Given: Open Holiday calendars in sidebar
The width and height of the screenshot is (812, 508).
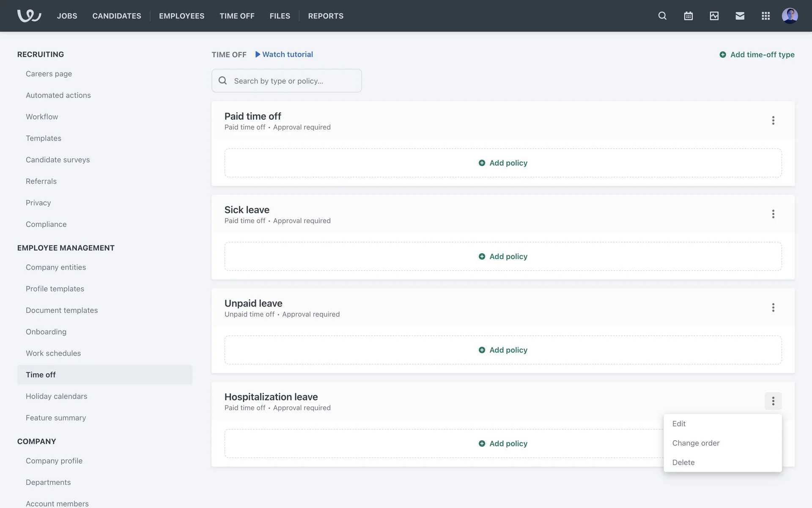Looking at the screenshot, I should pyautogui.click(x=56, y=396).
